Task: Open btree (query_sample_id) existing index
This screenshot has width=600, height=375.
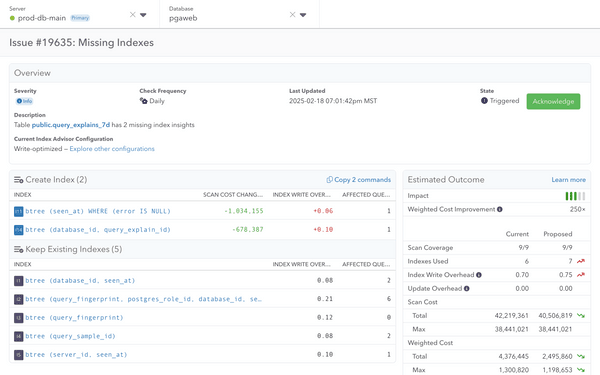Action: pos(70,336)
